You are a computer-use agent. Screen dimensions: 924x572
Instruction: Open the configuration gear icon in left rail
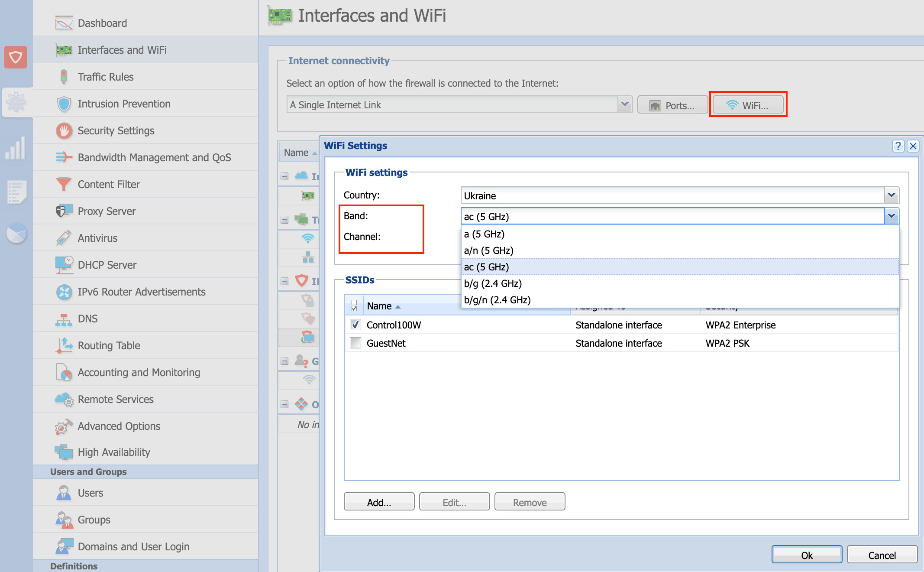click(16, 102)
